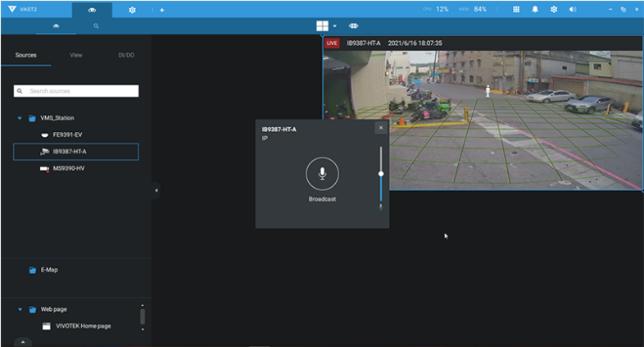Open the applications grid menu icon

click(516, 10)
